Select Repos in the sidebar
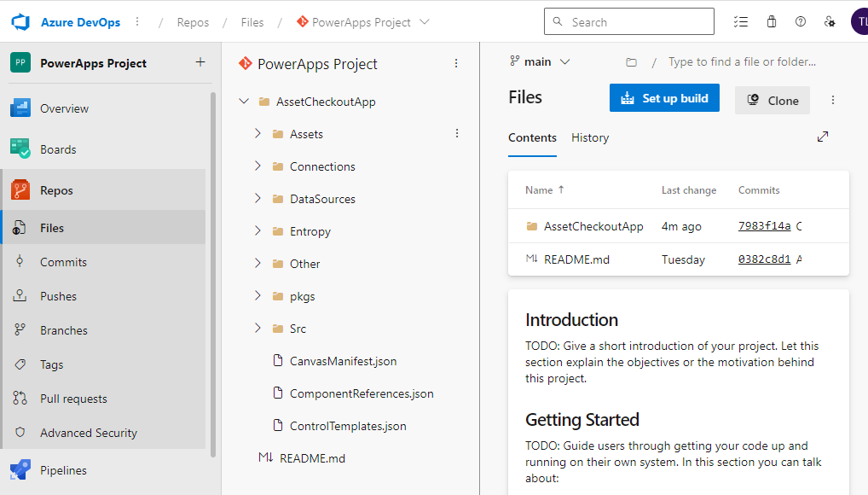The height and width of the screenshot is (495, 868). click(x=104, y=190)
